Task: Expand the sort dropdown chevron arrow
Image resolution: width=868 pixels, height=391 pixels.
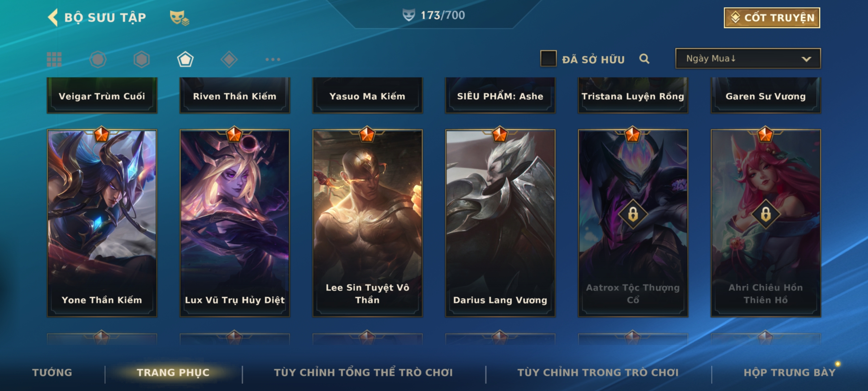Action: click(x=806, y=59)
